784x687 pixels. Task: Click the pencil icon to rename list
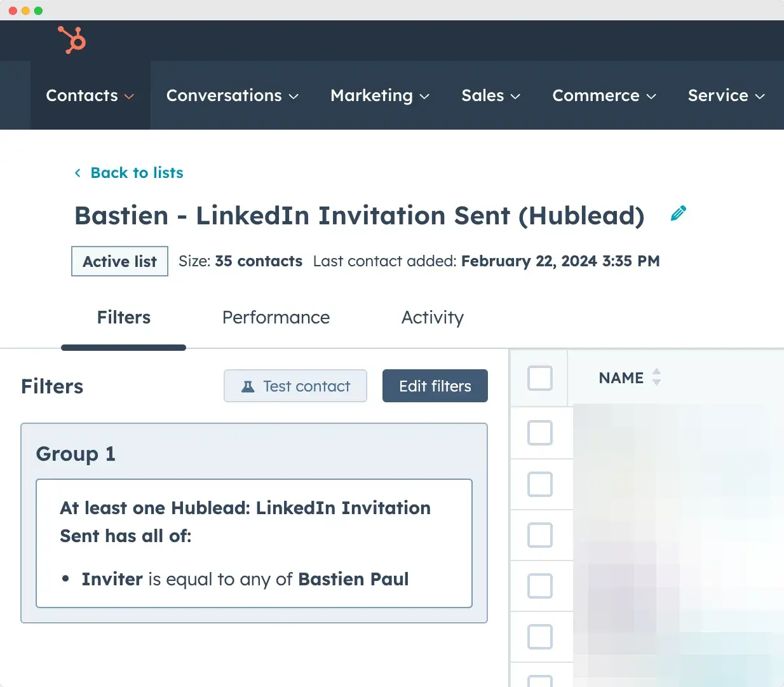click(679, 214)
